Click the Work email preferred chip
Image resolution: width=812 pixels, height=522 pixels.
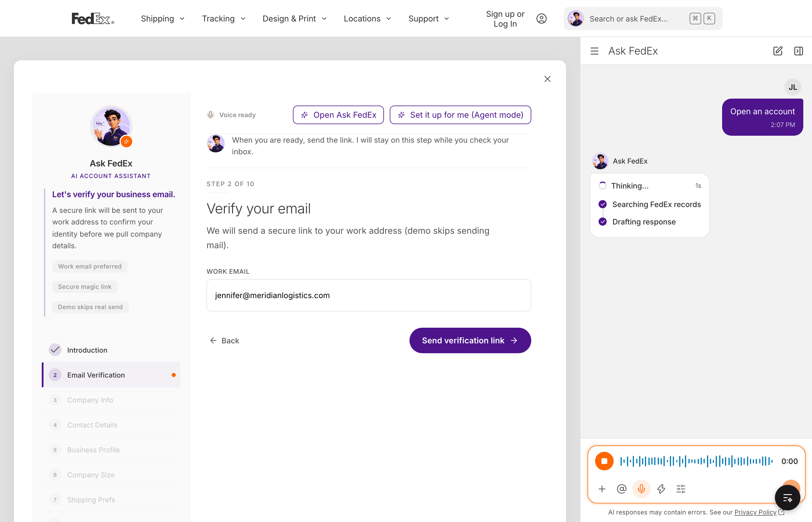click(90, 267)
